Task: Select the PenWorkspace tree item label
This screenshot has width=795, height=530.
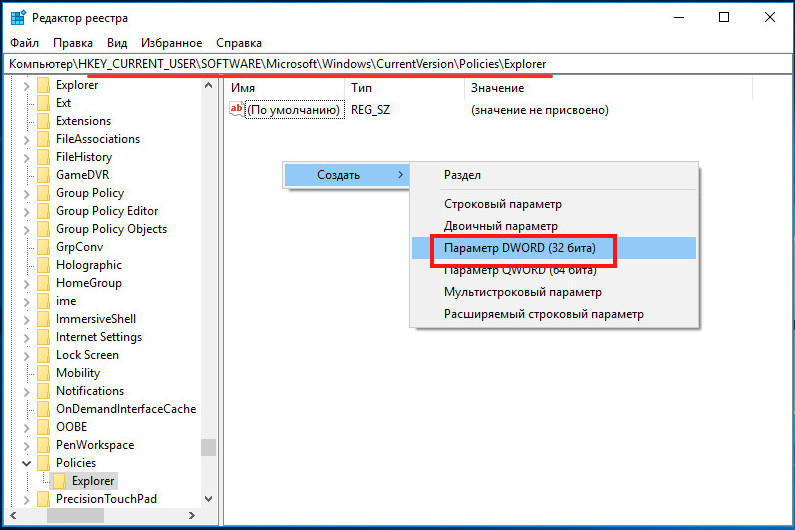Action: point(95,445)
